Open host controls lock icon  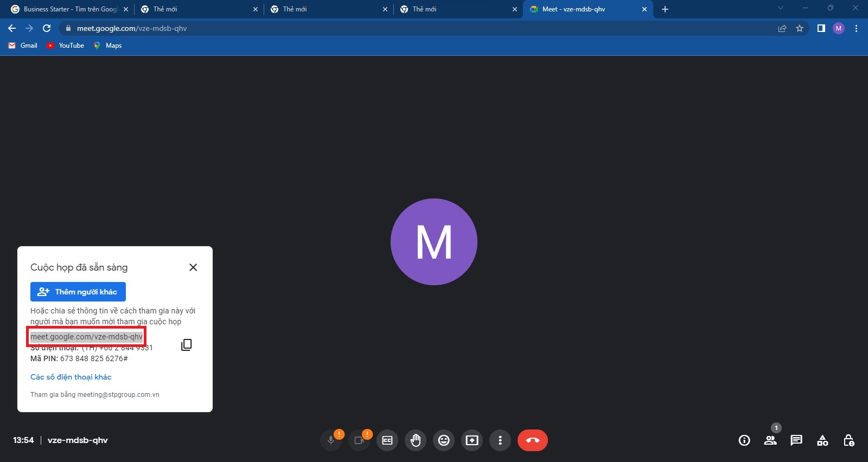(x=848, y=440)
